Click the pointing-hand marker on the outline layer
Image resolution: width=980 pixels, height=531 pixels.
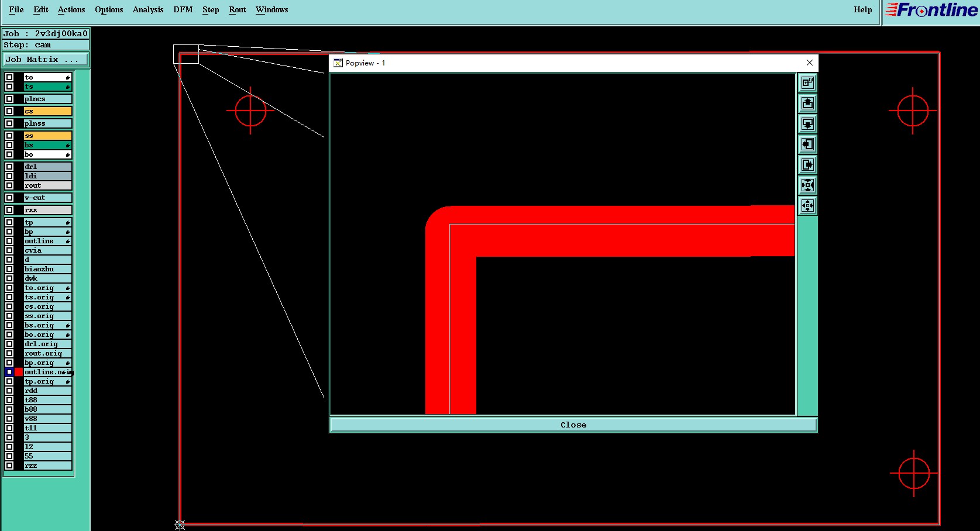coord(68,241)
